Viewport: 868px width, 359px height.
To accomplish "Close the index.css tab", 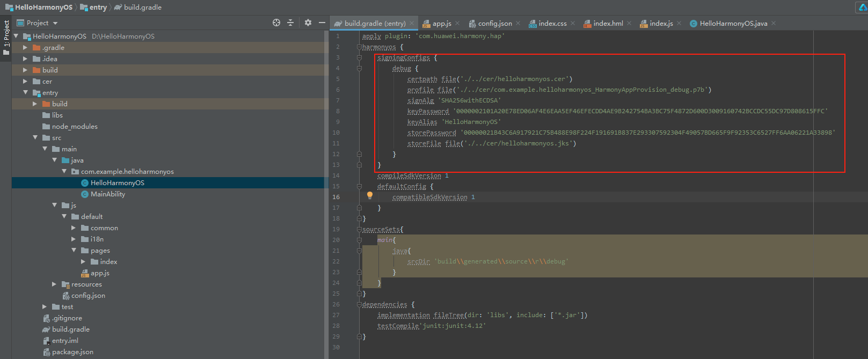I will point(573,23).
